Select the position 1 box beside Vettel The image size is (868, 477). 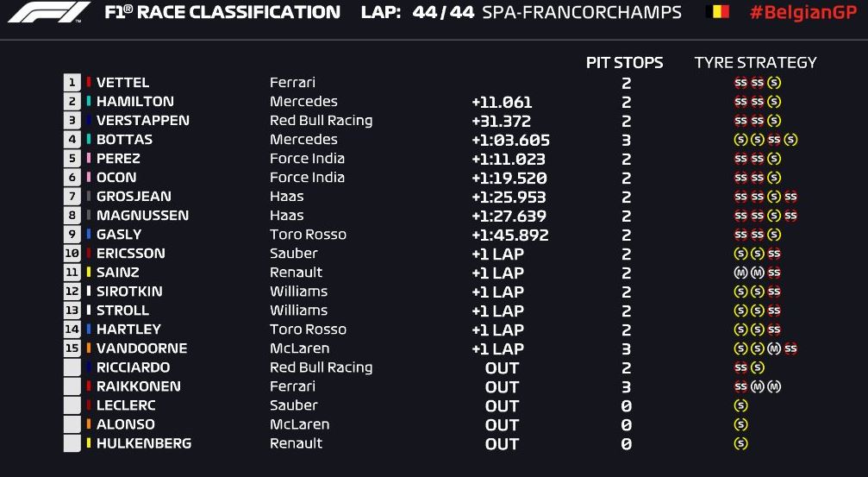(x=72, y=83)
